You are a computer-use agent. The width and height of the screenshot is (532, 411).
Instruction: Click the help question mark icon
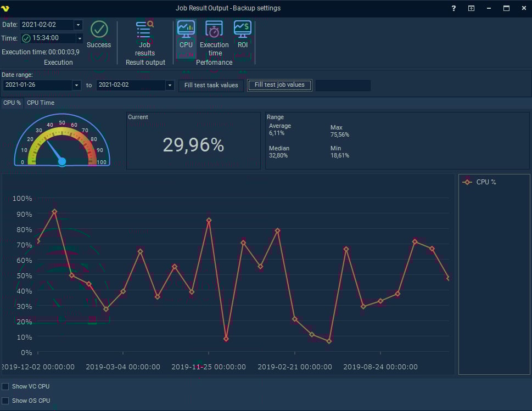(453, 8)
